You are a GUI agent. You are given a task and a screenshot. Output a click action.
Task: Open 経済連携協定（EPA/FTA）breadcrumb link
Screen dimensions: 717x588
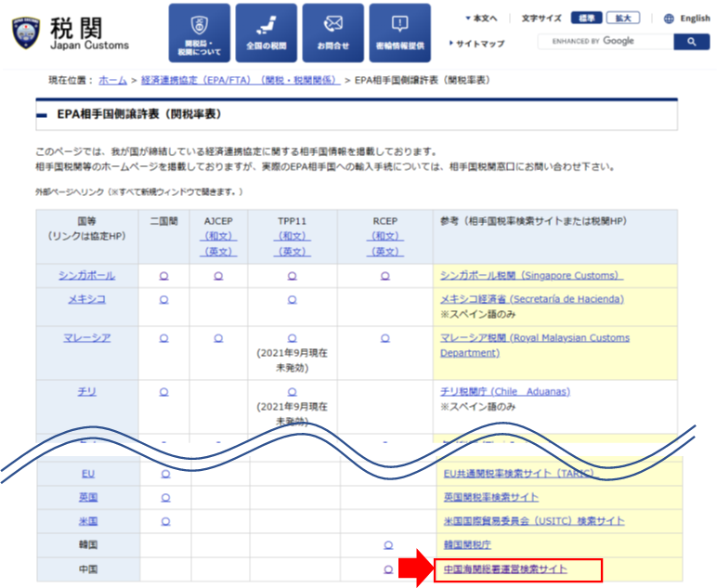241,80
